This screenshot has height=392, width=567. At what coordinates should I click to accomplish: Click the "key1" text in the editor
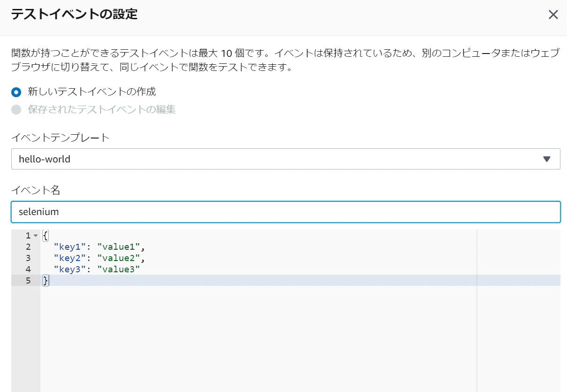[x=69, y=246]
